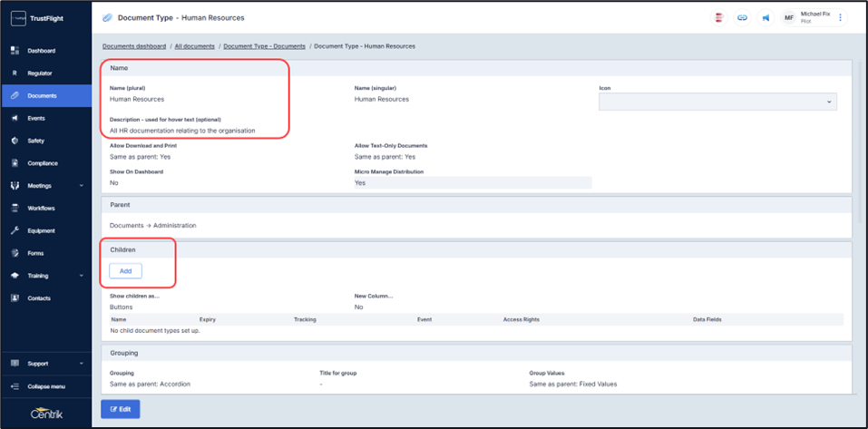
Task: Open the Events megaphone icon
Action: click(15, 119)
